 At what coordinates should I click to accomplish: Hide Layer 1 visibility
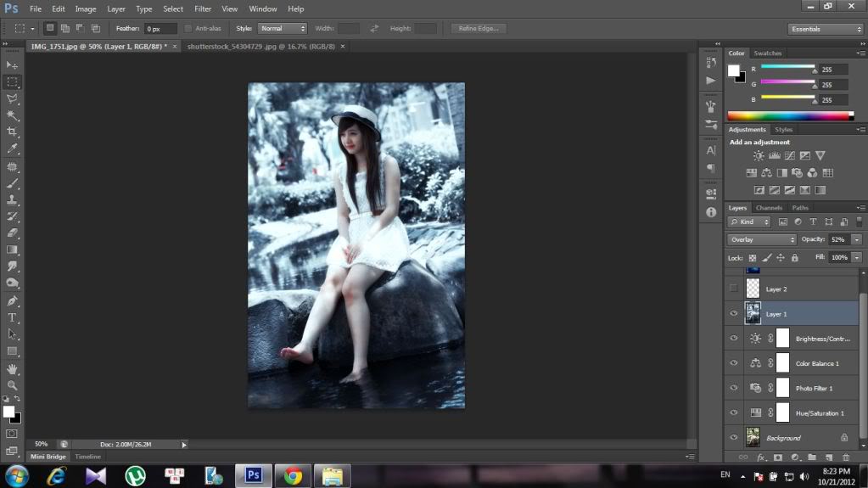(733, 313)
